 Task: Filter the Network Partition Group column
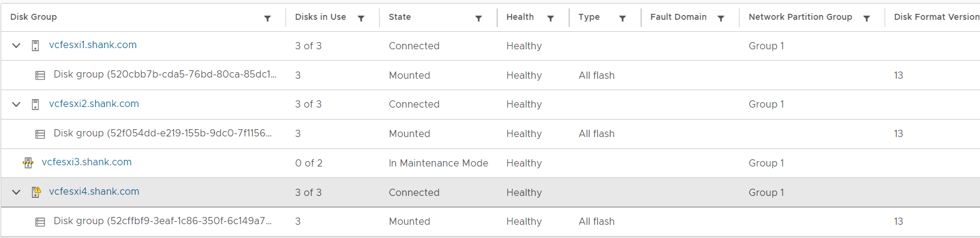pyautogui.click(x=867, y=18)
